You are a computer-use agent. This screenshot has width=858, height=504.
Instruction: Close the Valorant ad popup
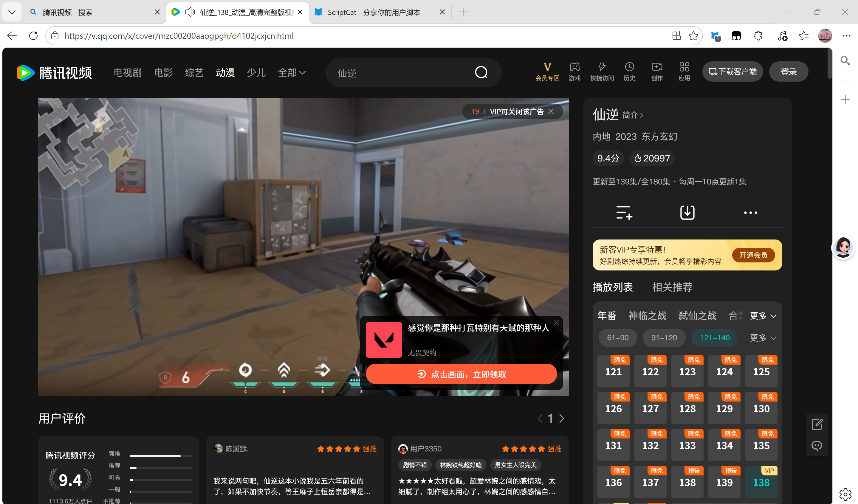click(556, 322)
